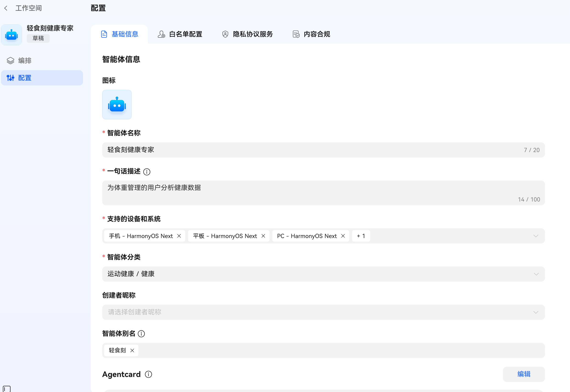Click the info icon next to 智能体别名
Image resolution: width=570 pixels, height=392 pixels.
[x=142, y=334]
